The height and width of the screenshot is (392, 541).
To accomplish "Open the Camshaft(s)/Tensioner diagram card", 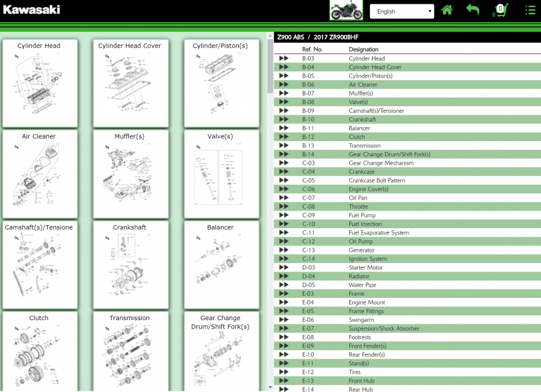I will pyautogui.click(x=40, y=265).
